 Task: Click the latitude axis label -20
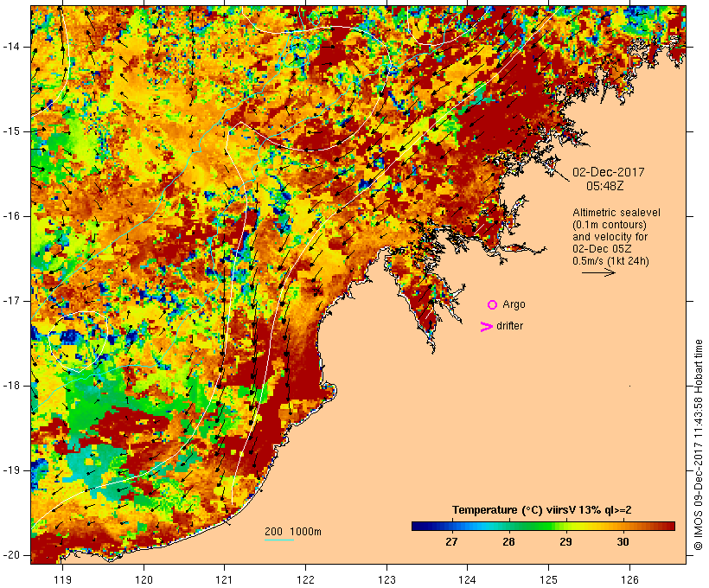tap(11, 555)
